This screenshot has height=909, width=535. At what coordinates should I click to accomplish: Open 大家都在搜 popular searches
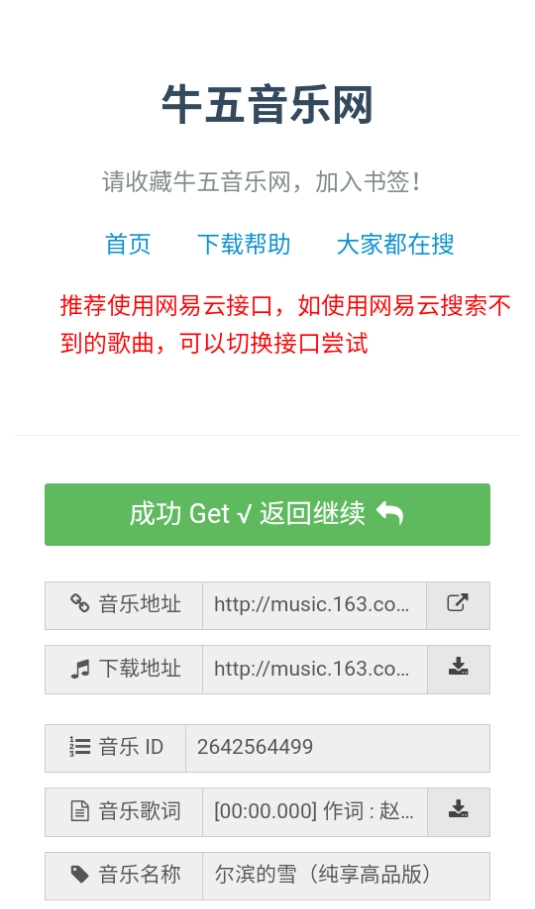(395, 244)
